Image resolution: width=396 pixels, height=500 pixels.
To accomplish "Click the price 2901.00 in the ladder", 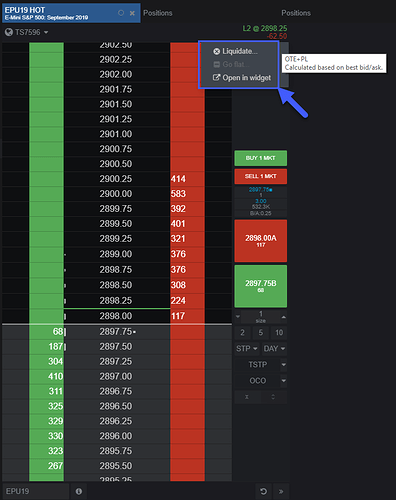I will [x=116, y=134].
